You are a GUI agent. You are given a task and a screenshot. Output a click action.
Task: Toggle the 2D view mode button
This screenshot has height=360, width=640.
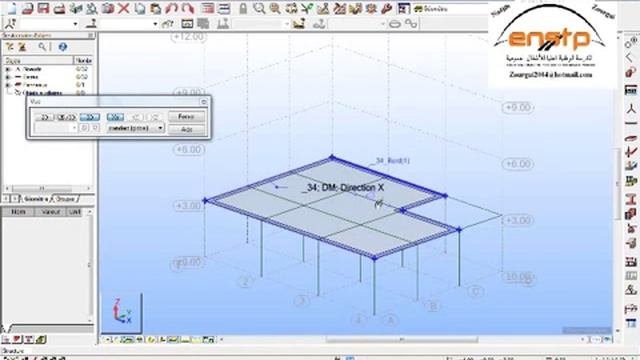44,117
